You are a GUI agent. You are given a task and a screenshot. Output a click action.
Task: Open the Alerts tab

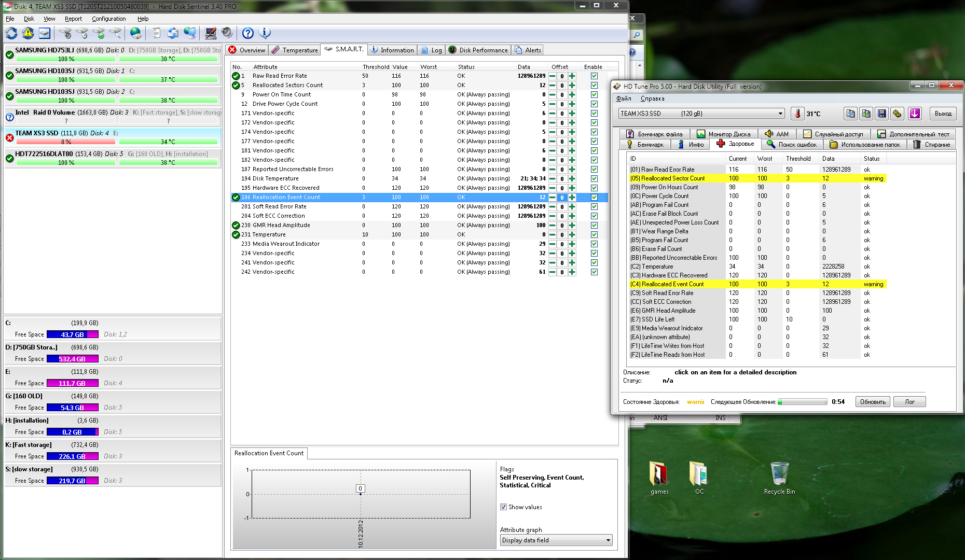pyautogui.click(x=528, y=50)
